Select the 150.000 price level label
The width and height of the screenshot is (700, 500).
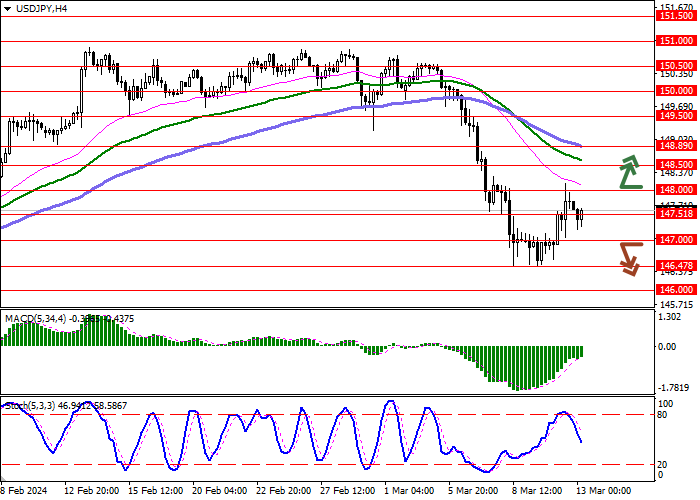(676, 91)
